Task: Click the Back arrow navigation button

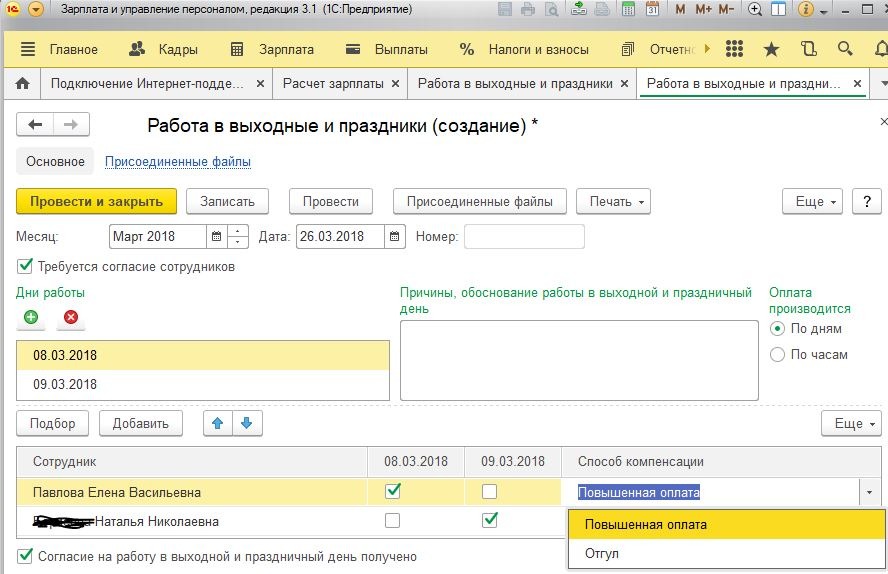Action: pyautogui.click(x=35, y=125)
